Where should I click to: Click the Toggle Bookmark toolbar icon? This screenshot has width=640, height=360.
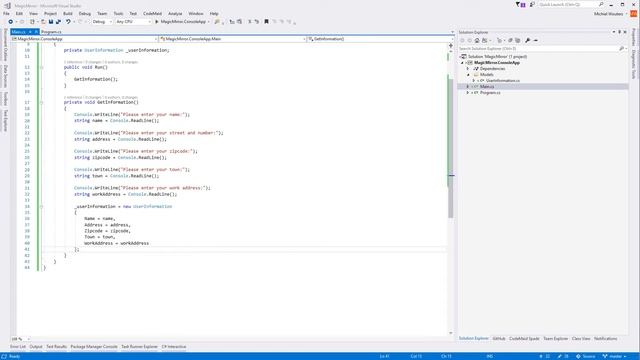click(x=266, y=22)
